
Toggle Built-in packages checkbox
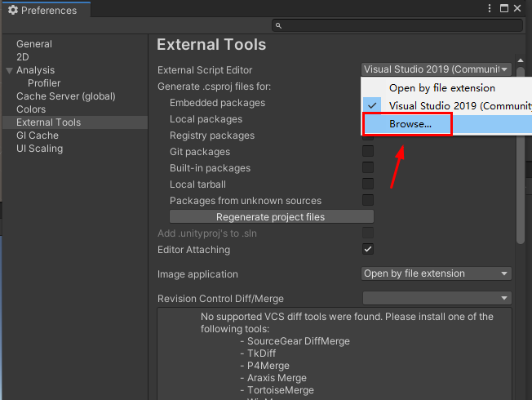368,167
